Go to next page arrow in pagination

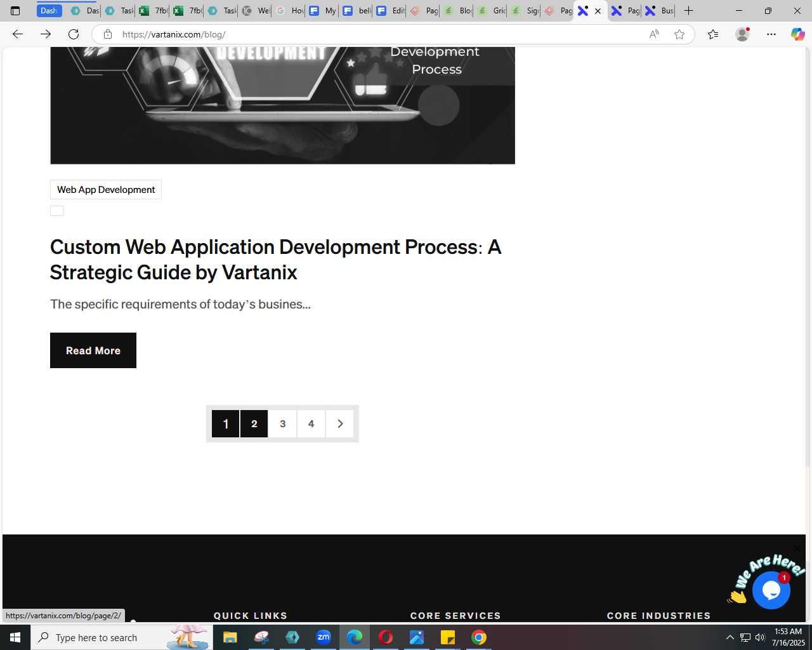point(340,423)
